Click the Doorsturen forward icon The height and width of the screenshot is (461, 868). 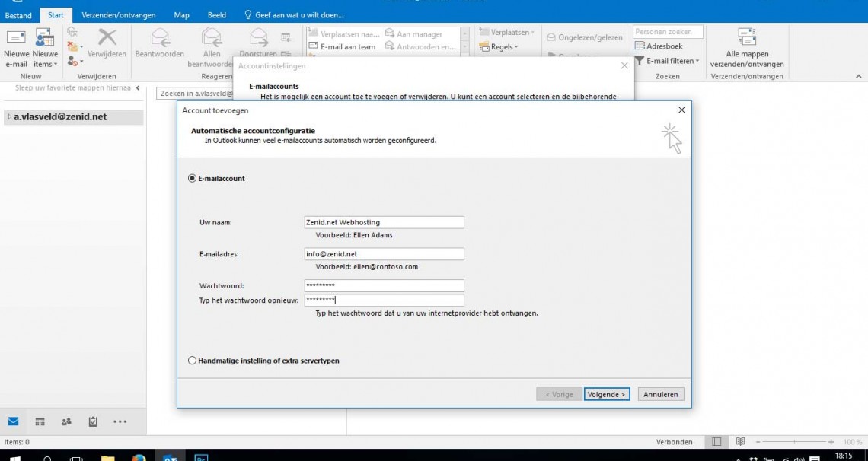click(x=259, y=37)
